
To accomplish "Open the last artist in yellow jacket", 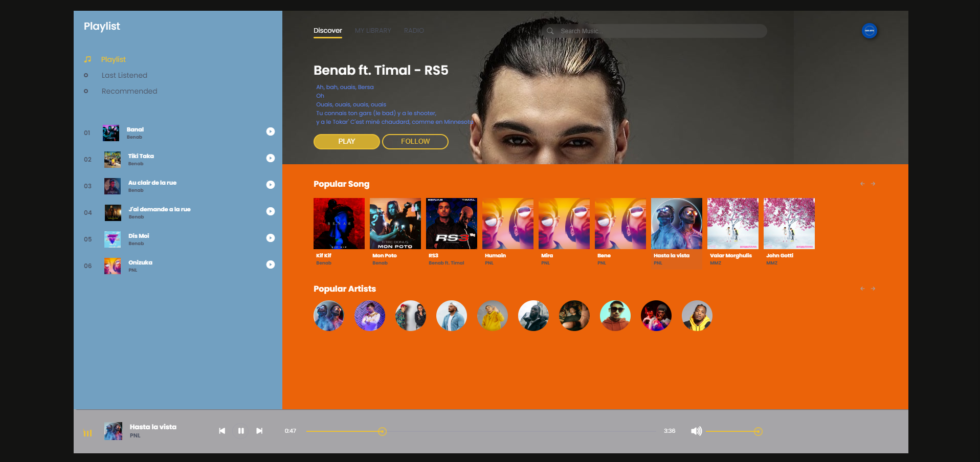I will (x=697, y=316).
